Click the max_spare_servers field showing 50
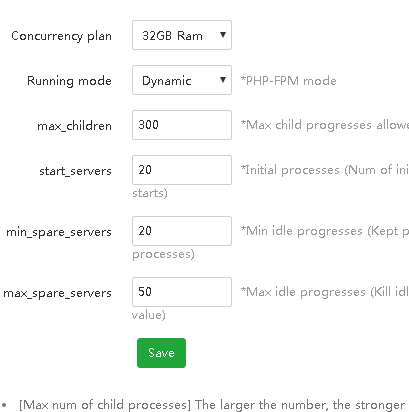This screenshot has width=409, height=412. (182, 292)
